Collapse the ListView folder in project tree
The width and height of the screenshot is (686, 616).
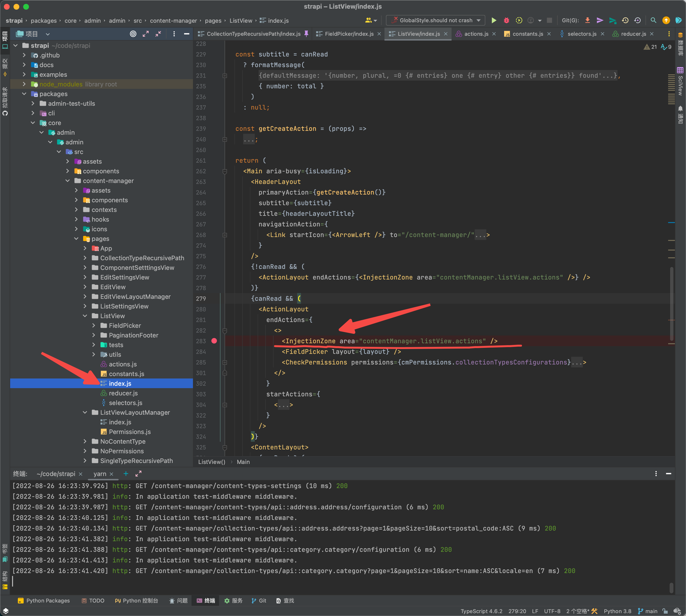click(85, 316)
